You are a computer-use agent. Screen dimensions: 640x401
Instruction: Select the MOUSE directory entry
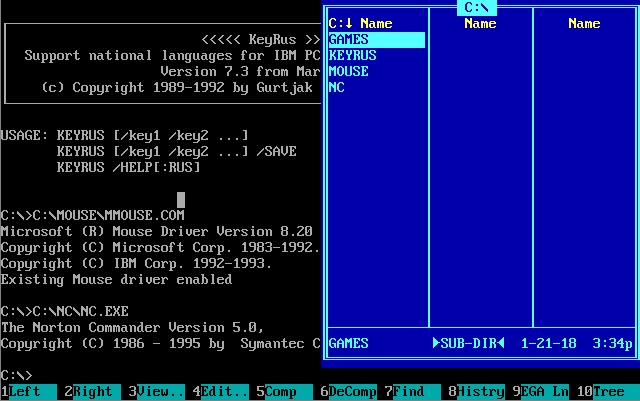[x=349, y=71]
